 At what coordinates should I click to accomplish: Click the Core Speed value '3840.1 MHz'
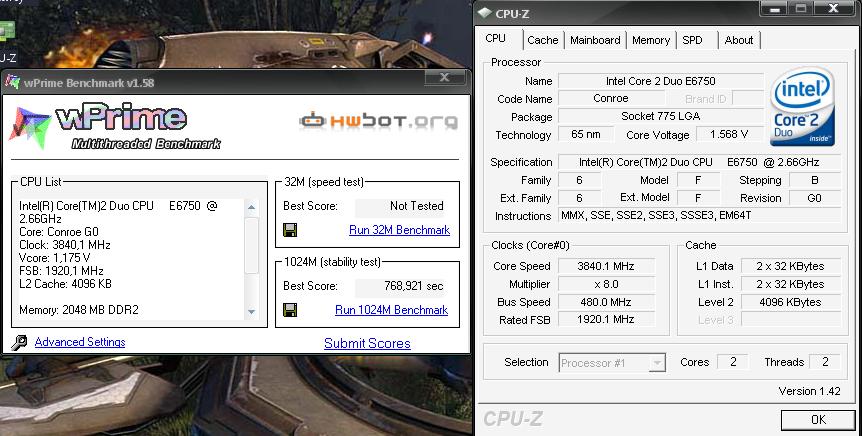click(606, 266)
